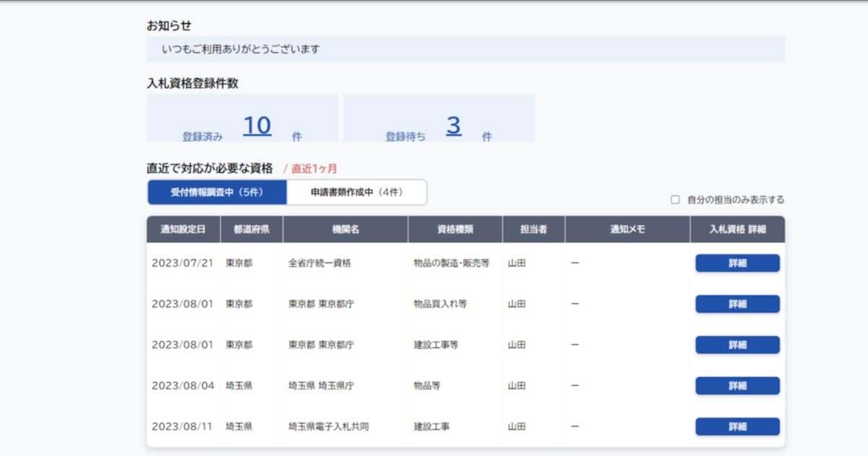Open 詳細 for 埼玉県庁 物品等 row

pyautogui.click(x=737, y=386)
